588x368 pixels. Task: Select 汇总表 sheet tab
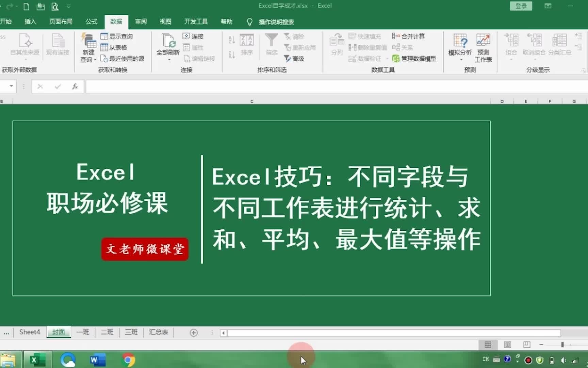(x=159, y=332)
